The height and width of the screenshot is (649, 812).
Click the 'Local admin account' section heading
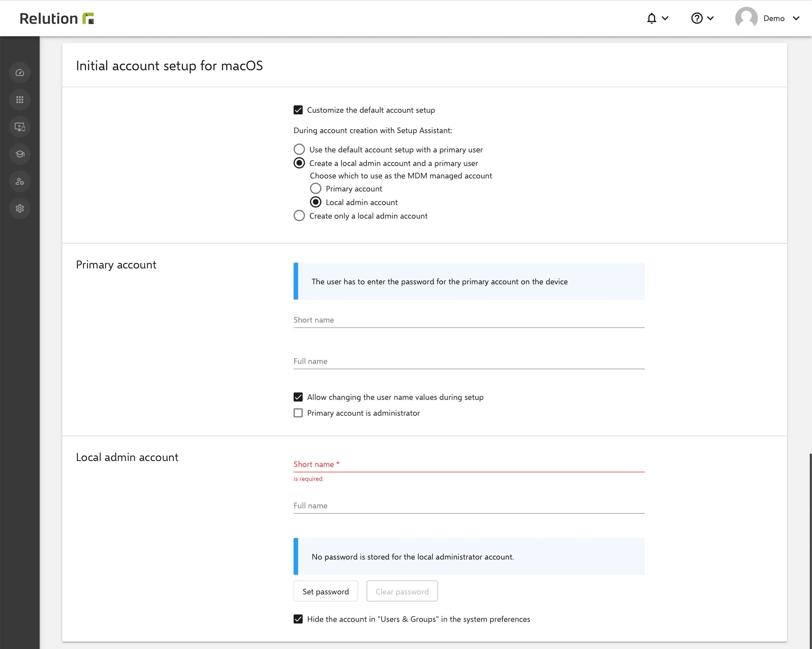click(127, 457)
